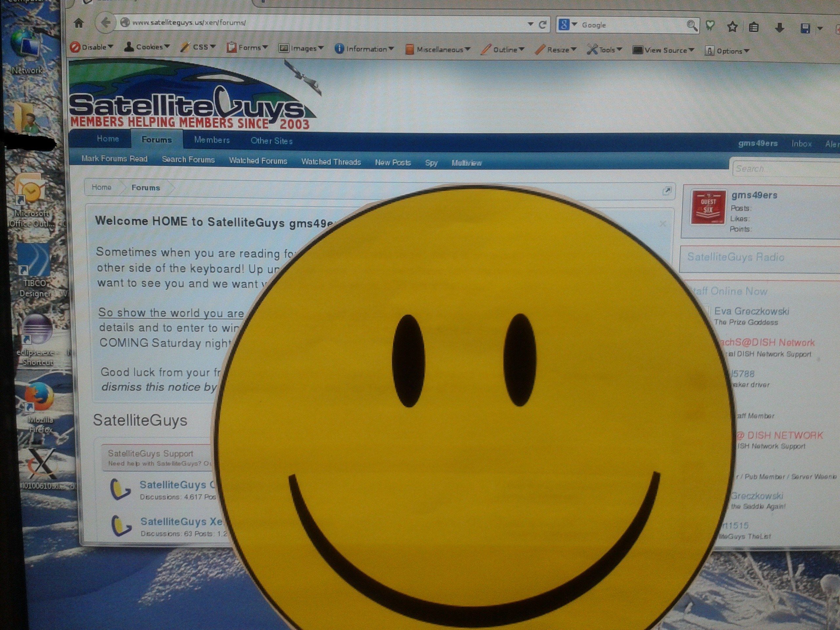Click Home in the breadcrumb

coord(101,187)
